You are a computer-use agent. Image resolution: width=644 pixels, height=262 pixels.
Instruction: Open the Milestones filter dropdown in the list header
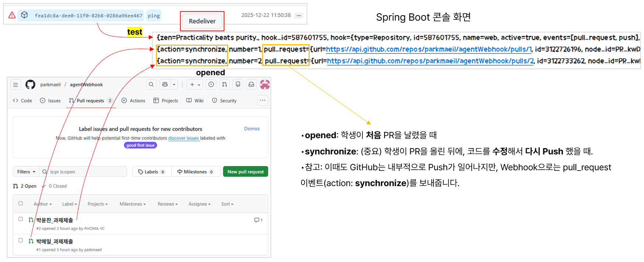click(133, 204)
